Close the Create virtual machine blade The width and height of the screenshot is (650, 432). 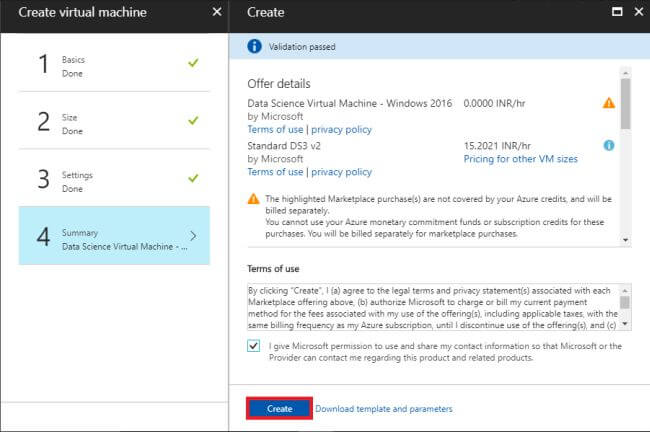click(217, 12)
